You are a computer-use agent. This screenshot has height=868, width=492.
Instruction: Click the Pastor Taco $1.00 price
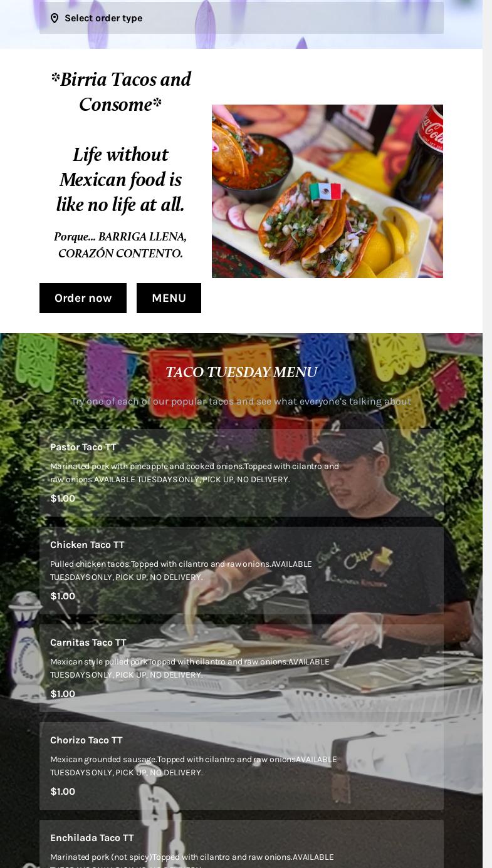pyautogui.click(x=63, y=499)
